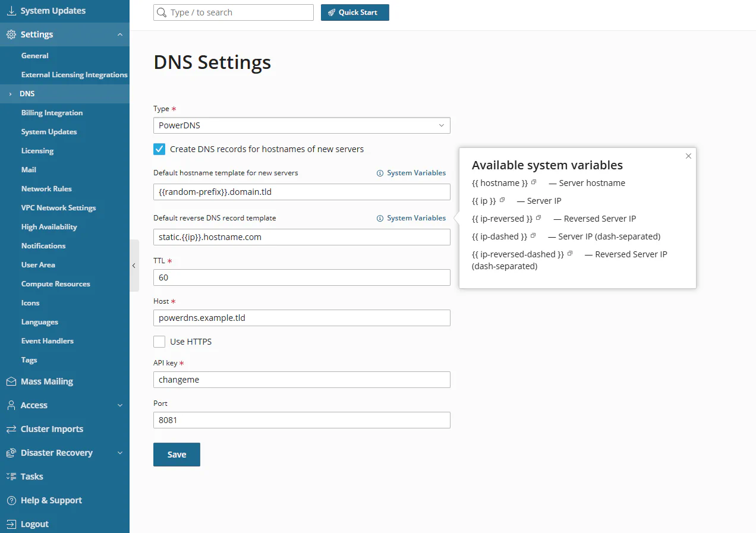756x533 pixels.
Task: Click the default hostname template field
Action: [302, 192]
